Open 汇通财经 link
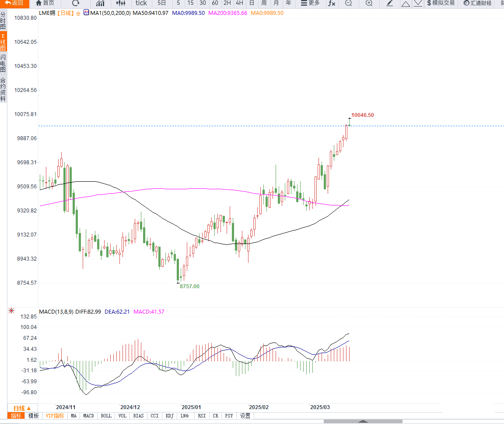 477,3
